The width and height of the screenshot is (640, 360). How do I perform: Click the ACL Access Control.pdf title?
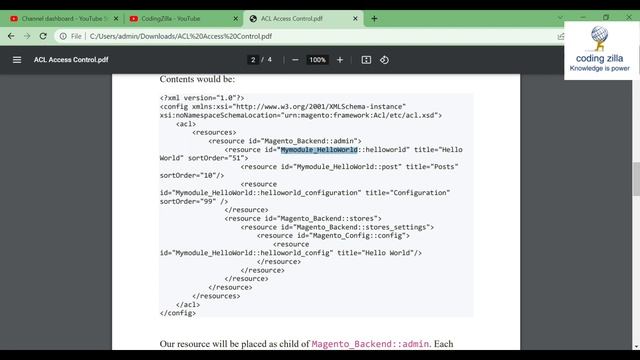click(x=71, y=60)
